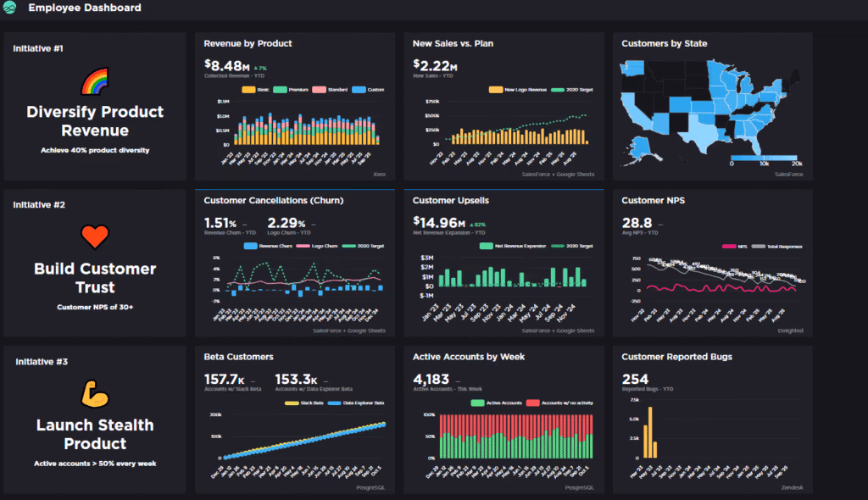Click California on the Customers by State map
Image resolution: width=868 pixels, height=500 pixels.
(632, 112)
